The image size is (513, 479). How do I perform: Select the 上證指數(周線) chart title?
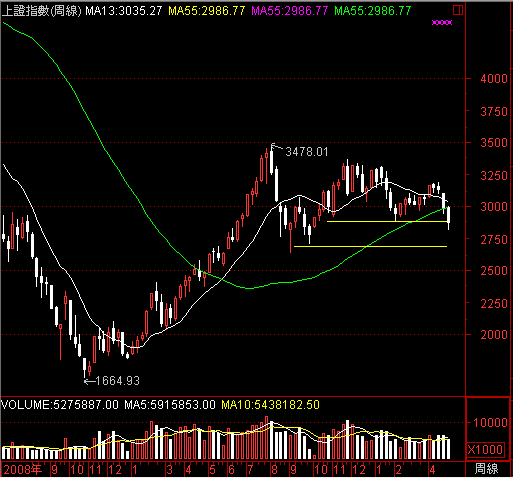click(42, 11)
